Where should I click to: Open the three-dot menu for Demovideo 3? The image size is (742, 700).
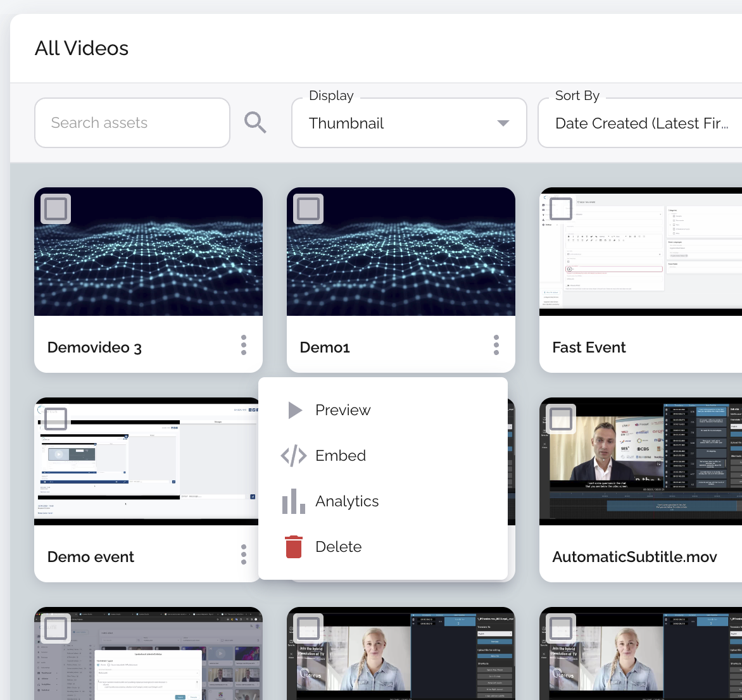(x=244, y=346)
